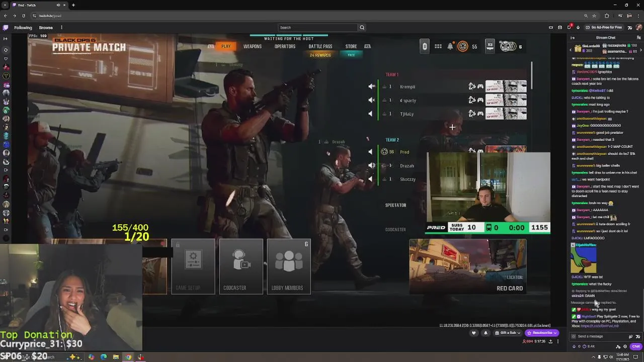Click the player emblem icon beside 55
The image size is (644, 362).
tap(462, 46)
